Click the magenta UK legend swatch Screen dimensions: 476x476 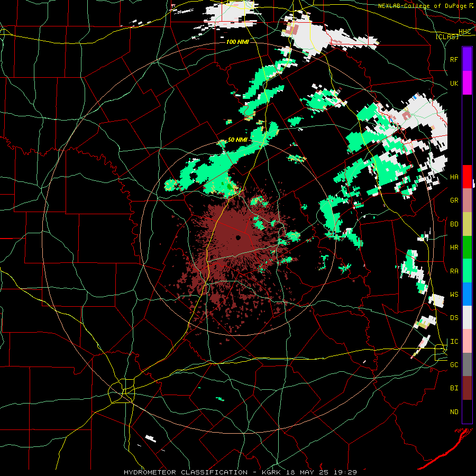(x=467, y=83)
